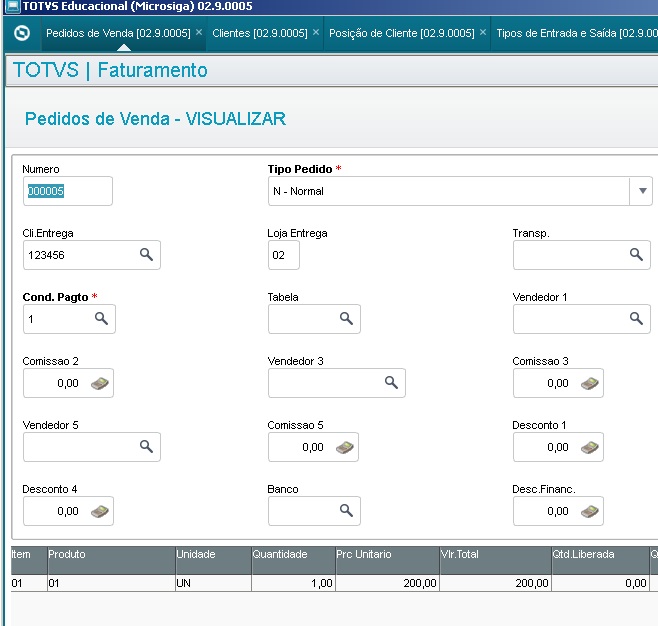Select the quantity cell 1,00
The width and height of the screenshot is (658, 626).
[x=293, y=583]
